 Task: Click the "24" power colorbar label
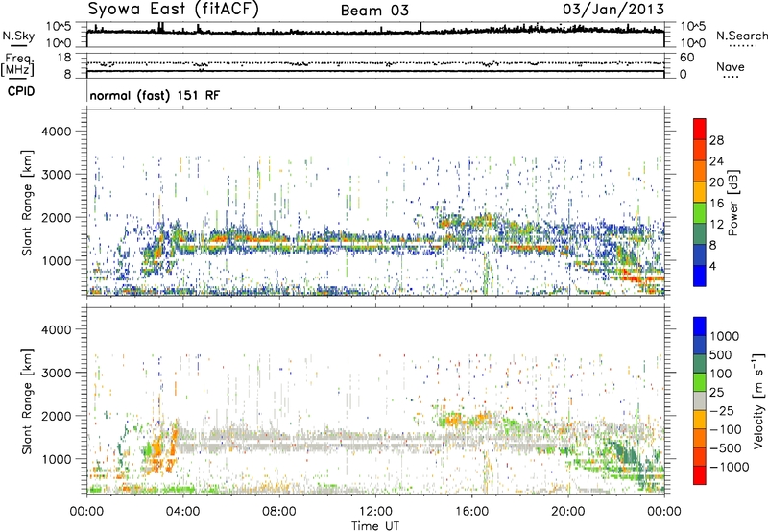(x=716, y=161)
